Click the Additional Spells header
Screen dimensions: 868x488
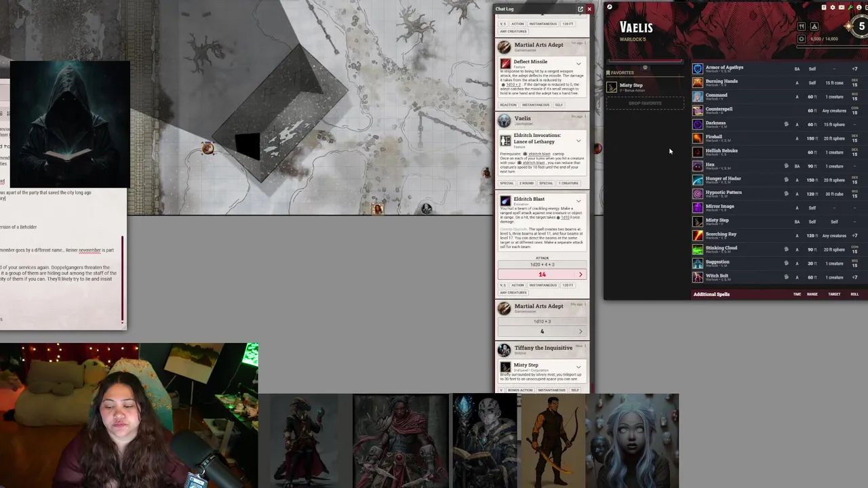tap(711, 294)
